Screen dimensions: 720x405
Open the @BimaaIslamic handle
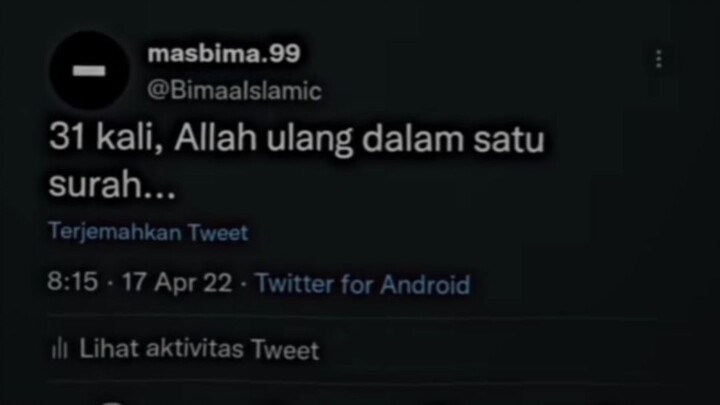click(x=235, y=90)
